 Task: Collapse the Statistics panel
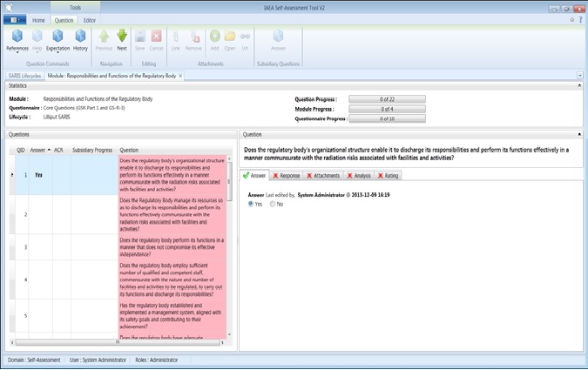click(579, 85)
